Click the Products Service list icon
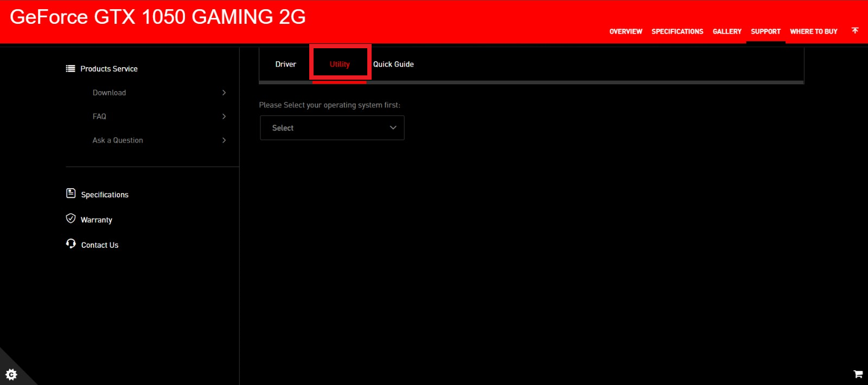 coord(71,68)
